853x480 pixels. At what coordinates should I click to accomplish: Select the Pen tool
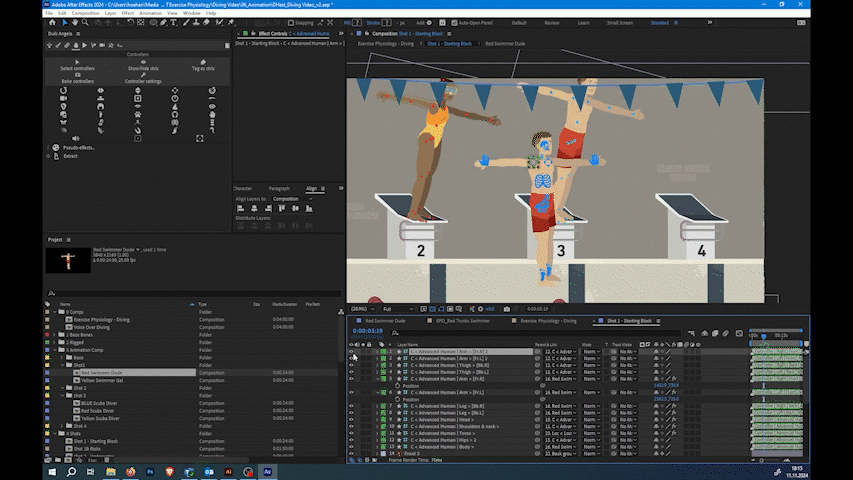[163, 22]
